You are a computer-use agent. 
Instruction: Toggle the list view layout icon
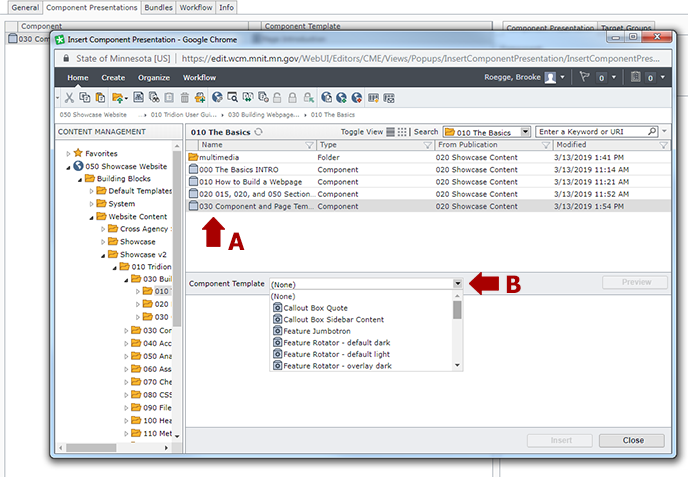coord(391,132)
